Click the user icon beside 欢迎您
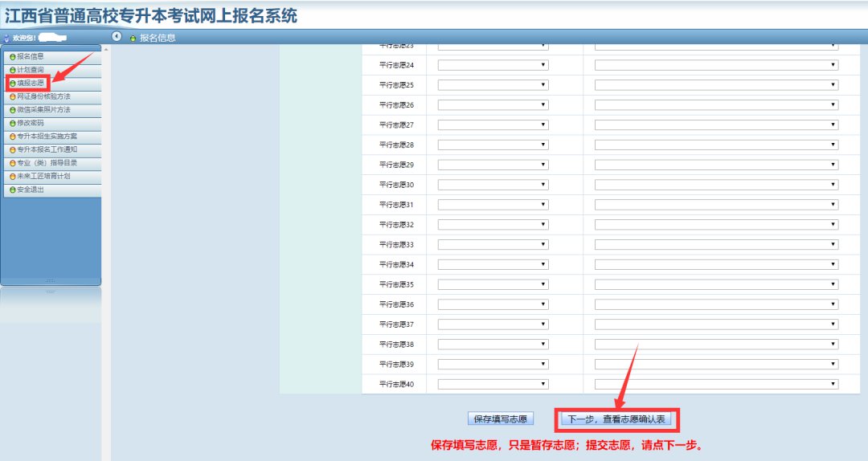The height and width of the screenshot is (461, 868). coord(6,39)
